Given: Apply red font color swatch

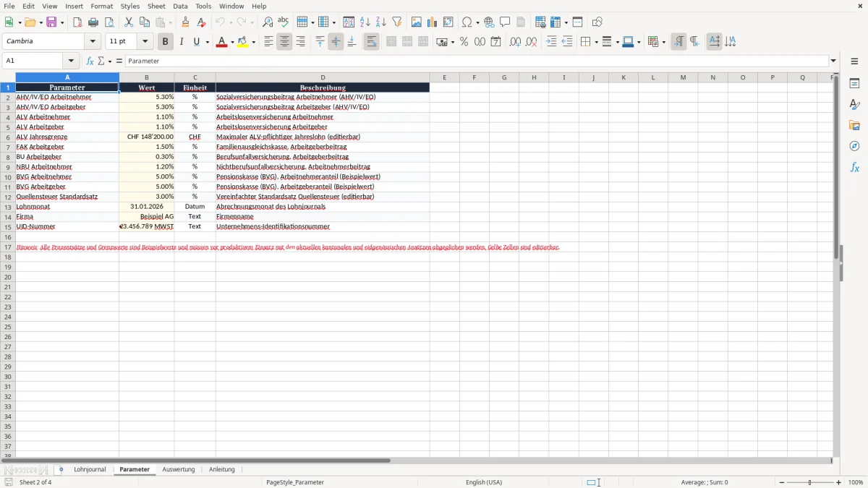Looking at the screenshot, I should pos(221,42).
